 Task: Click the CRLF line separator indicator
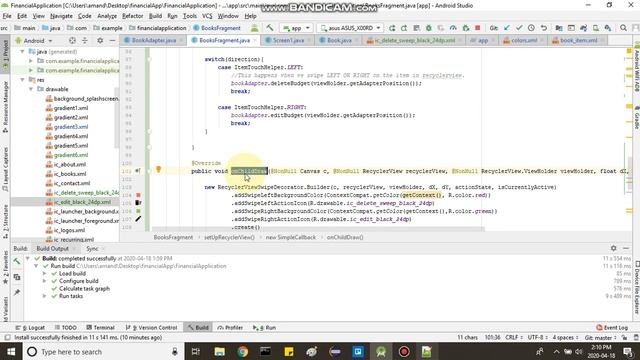[x=513, y=338]
